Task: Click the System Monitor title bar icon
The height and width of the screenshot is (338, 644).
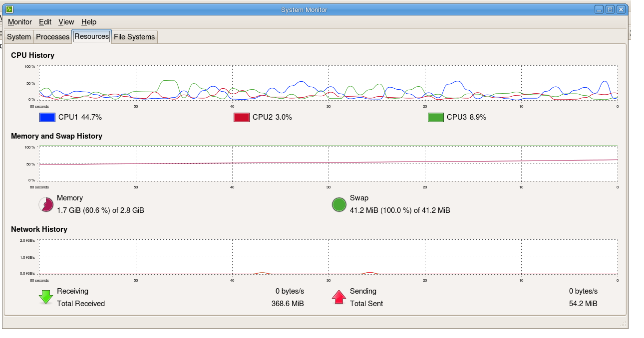Action: click(8, 9)
